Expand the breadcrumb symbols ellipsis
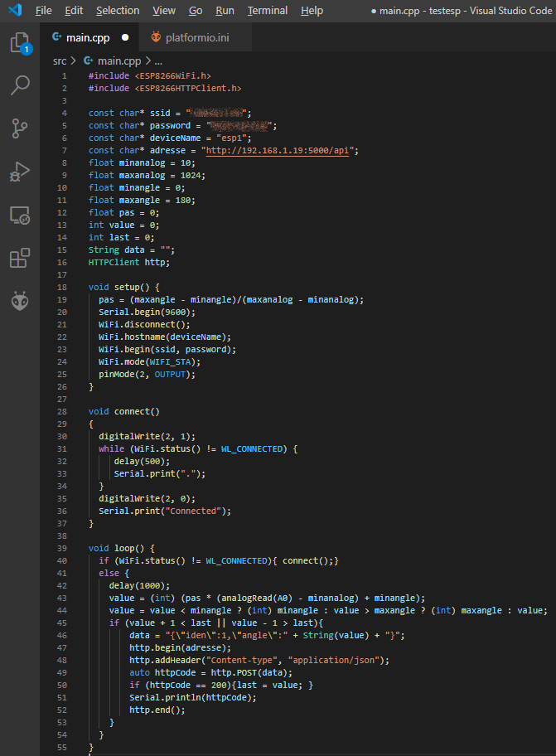 coord(158,61)
